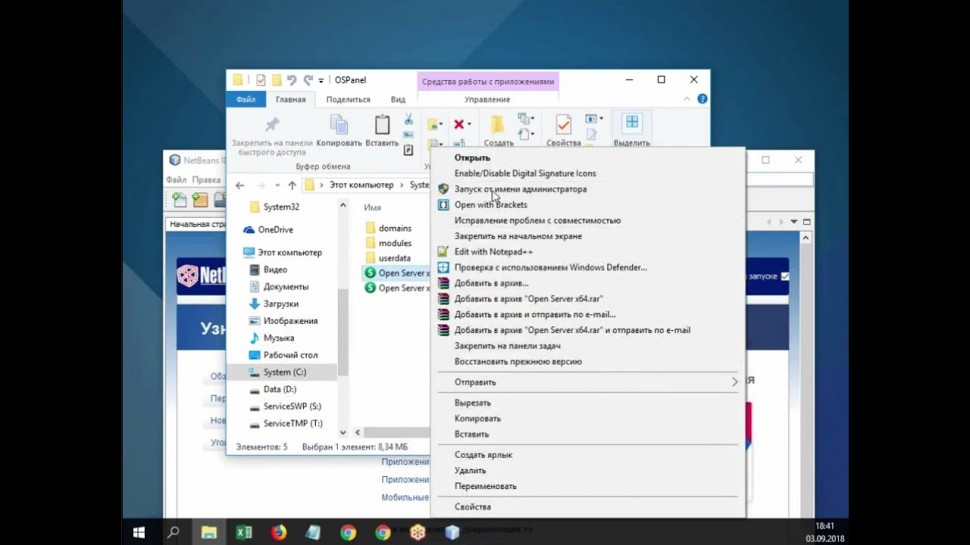Screen dimensions: 970x545
Task: Select Data (D:) drive in navigation pane
Action: click(279, 389)
